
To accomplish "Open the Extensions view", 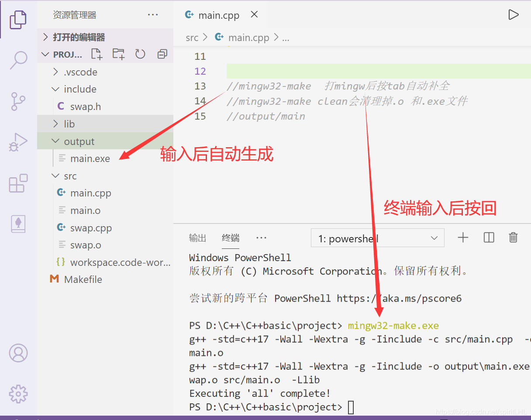I will point(18,183).
